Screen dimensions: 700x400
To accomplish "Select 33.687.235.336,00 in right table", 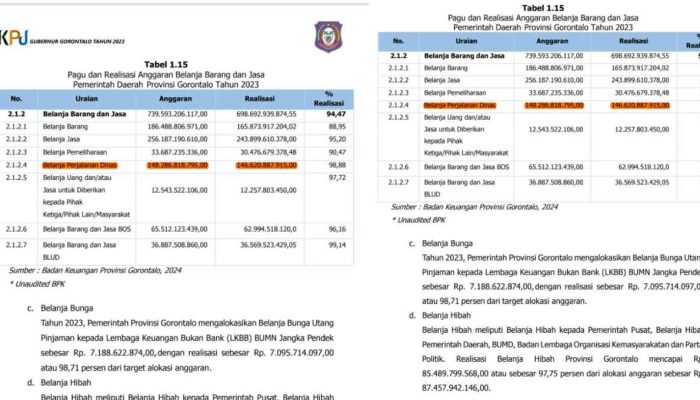I will (x=556, y=93).
